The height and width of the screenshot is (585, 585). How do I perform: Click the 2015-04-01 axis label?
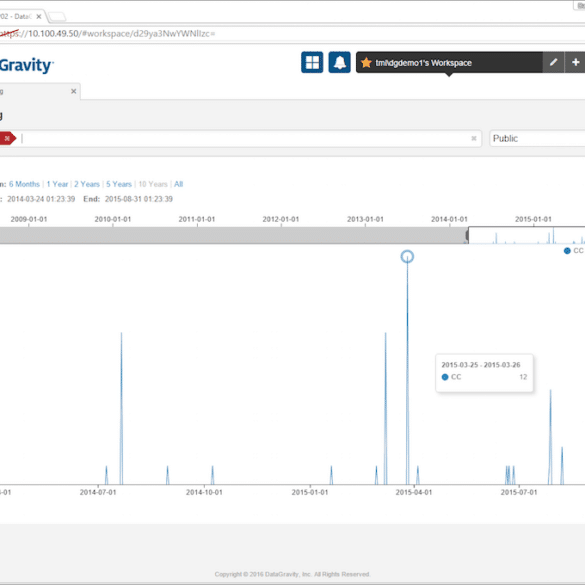414,492
